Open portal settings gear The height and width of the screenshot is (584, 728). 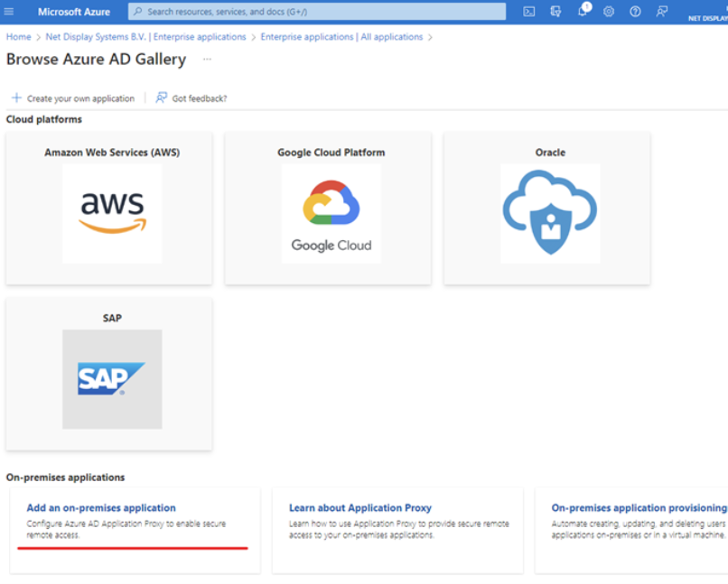click(x=609, y=12)
